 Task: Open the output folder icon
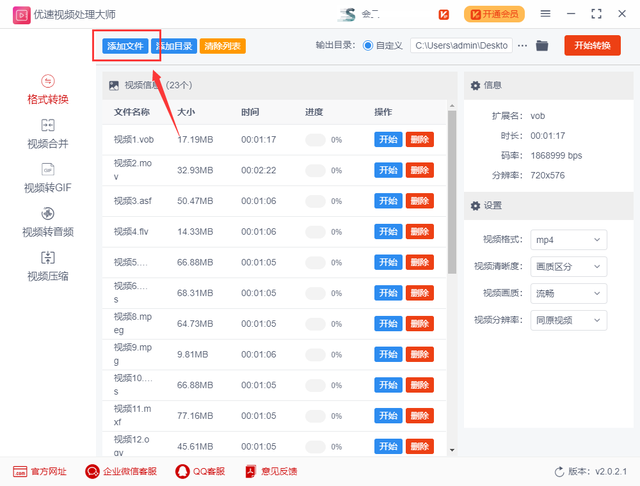pyautogui.click(x=542, y=46)
